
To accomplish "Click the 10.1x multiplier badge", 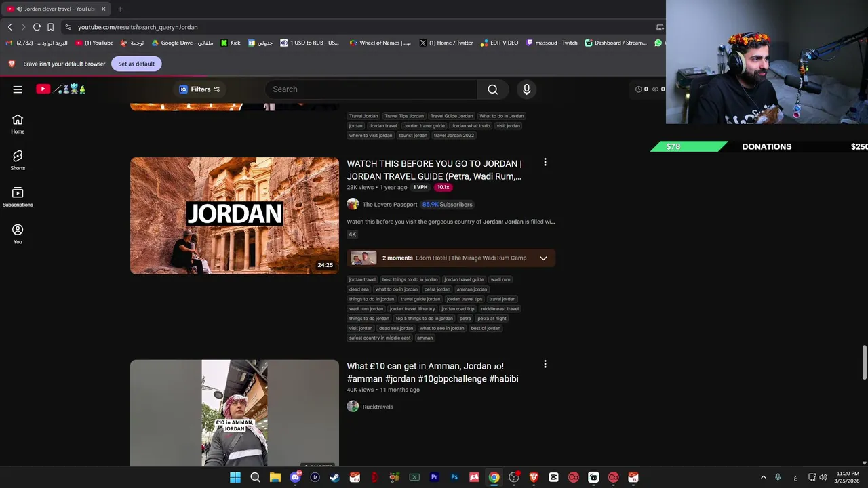I will [443, 188].
